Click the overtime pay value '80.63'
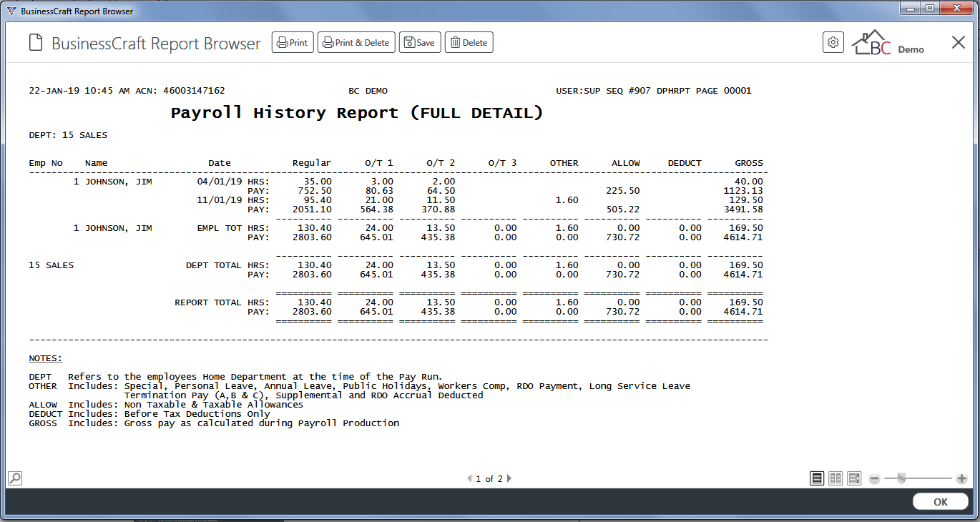980x522 pixels. [379, 191]
